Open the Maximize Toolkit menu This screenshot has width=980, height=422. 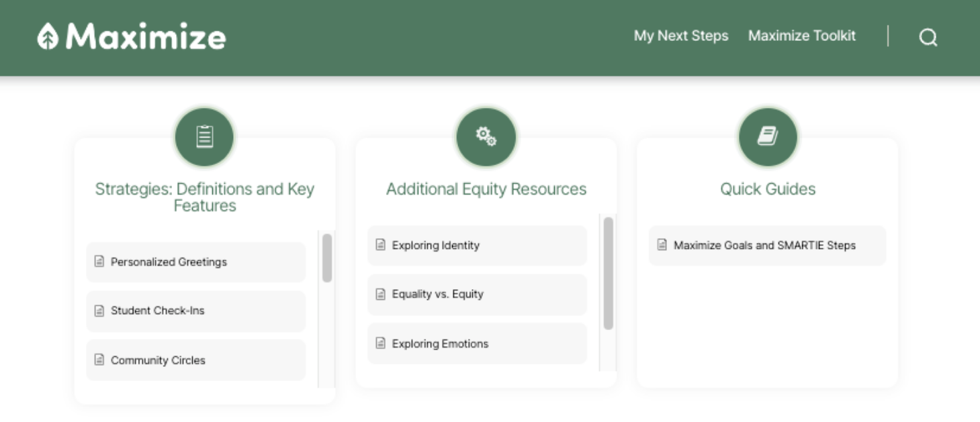coord(801,36)
